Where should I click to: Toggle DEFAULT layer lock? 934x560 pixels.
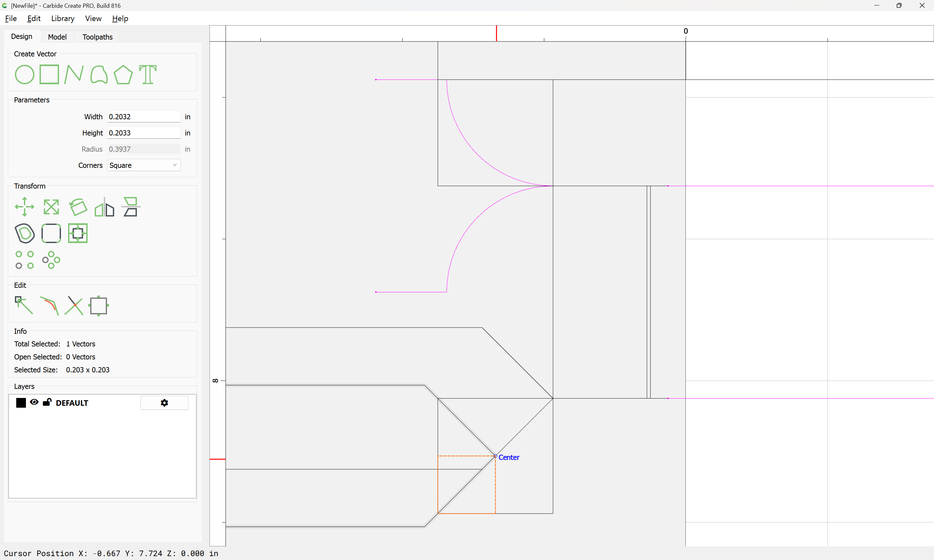[47, 402]
